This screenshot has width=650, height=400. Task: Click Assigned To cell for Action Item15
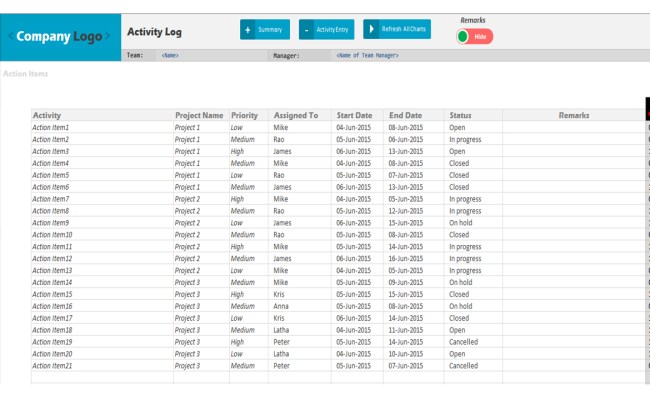[x=300, y=294]
